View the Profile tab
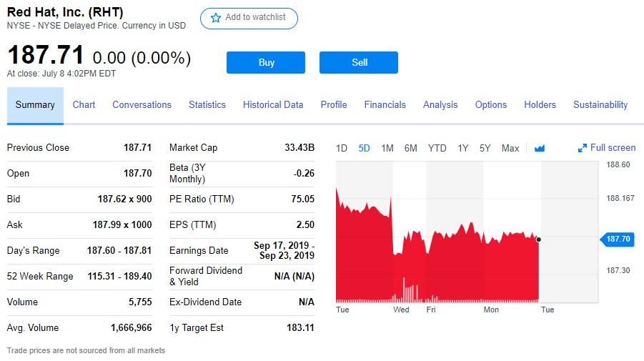 334,105
